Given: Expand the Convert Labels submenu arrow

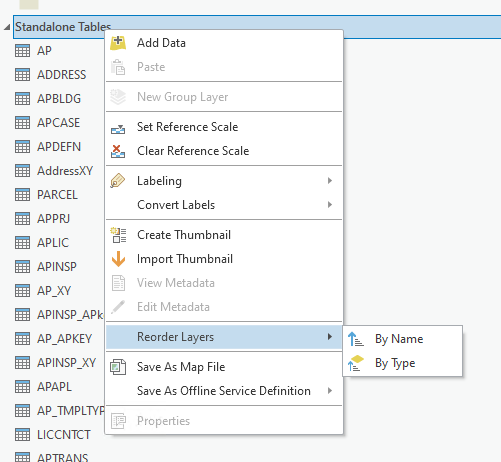Looking at the screenshot, I should (x=330, y=205).
